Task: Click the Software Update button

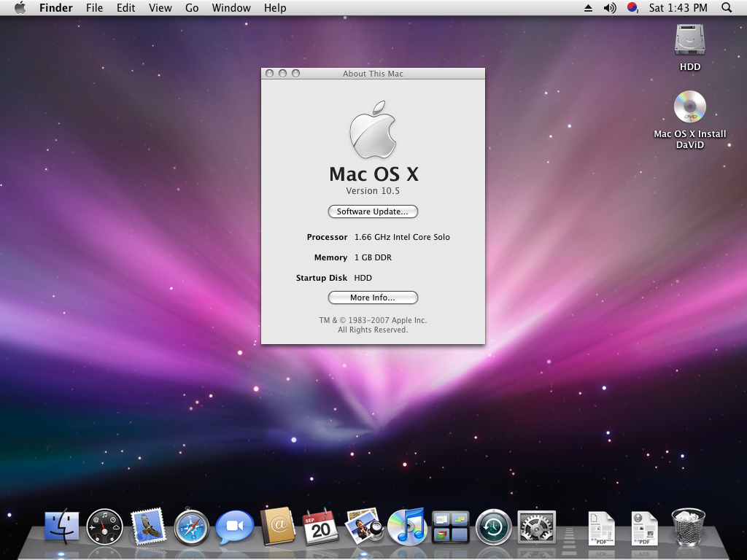Action: (x=373, y=211)
